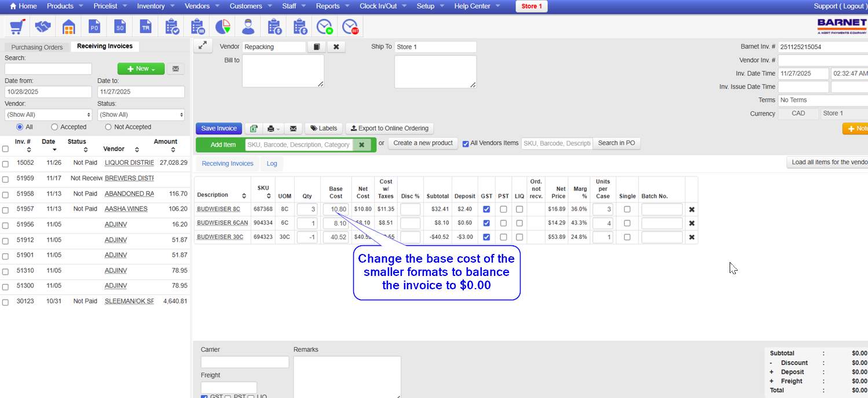Toggle PST for BUDWEISER 6CAN

click(503, 223)
